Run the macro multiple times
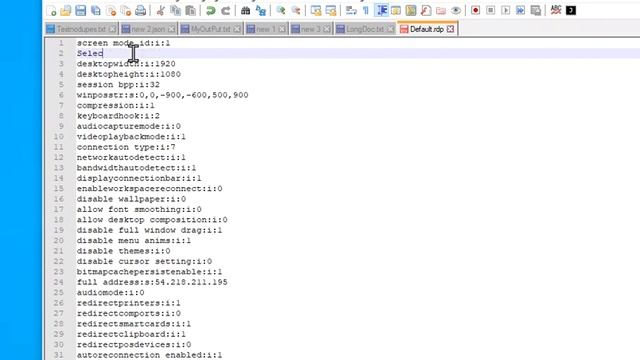The image size is (640, 360). click(x=520, y=11)
